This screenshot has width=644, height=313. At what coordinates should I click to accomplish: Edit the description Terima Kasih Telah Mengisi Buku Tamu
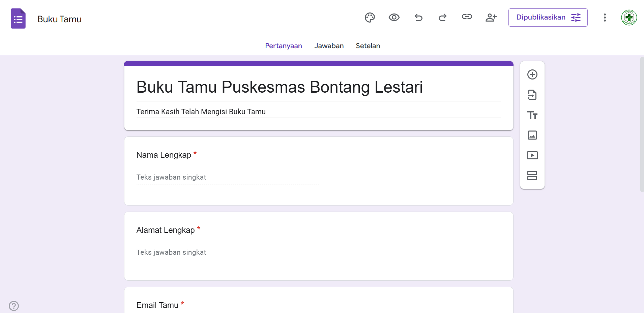(319, 112)
